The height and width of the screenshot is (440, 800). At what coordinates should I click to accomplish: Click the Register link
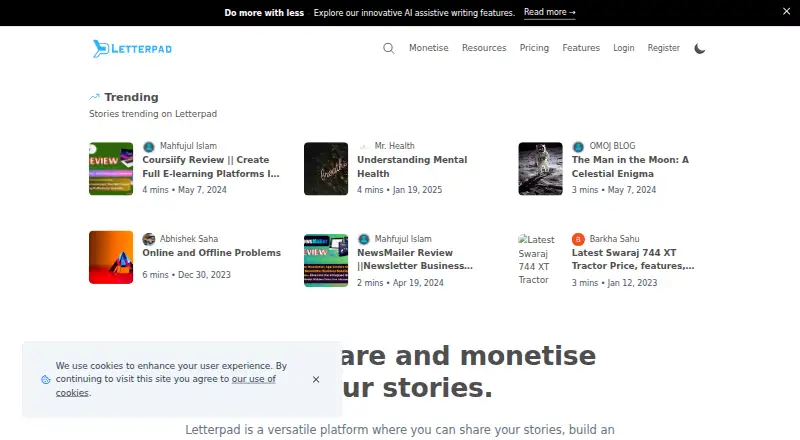click(x=663, y=48)
